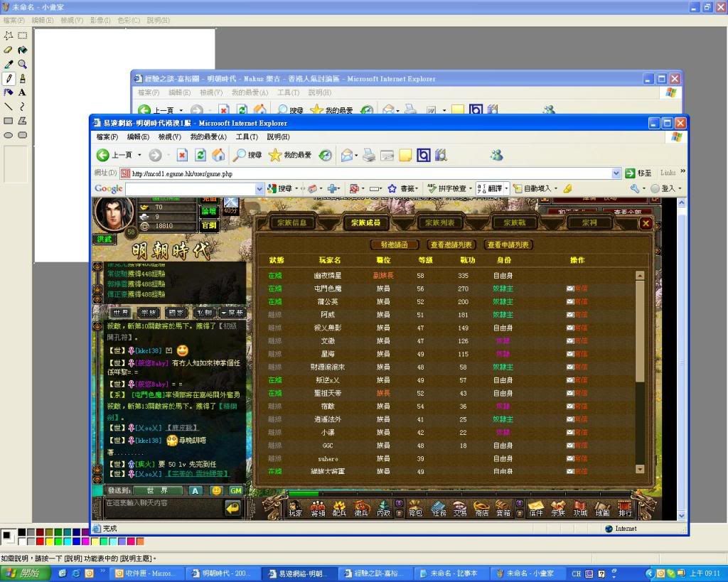Choose the Rounded Rectangle tool in Paint
Screen dimensions: 728x582
pos(22,136)
